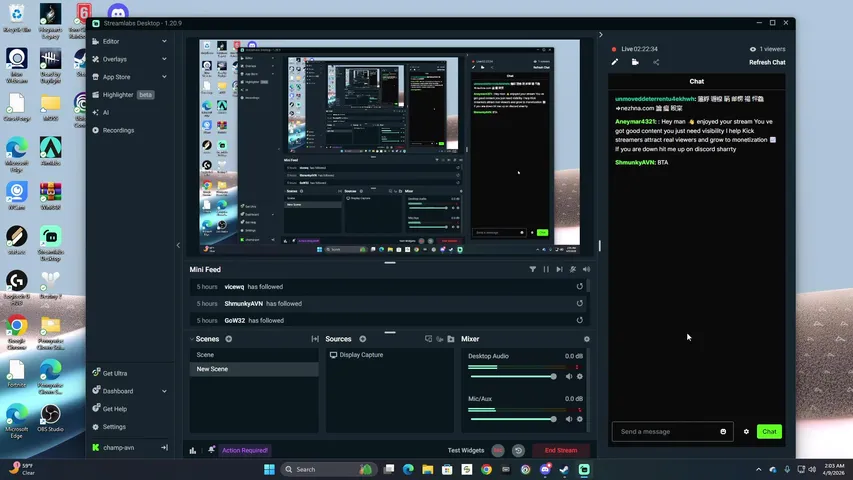Select the scene named Scene
The image size is (853, 480).
coord(254,355)
